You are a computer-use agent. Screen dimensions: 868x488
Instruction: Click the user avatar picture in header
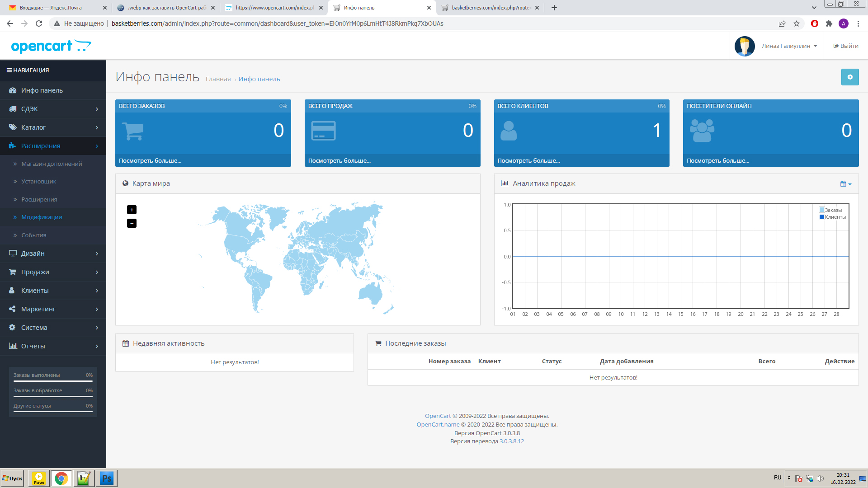[x=745, y=46]
